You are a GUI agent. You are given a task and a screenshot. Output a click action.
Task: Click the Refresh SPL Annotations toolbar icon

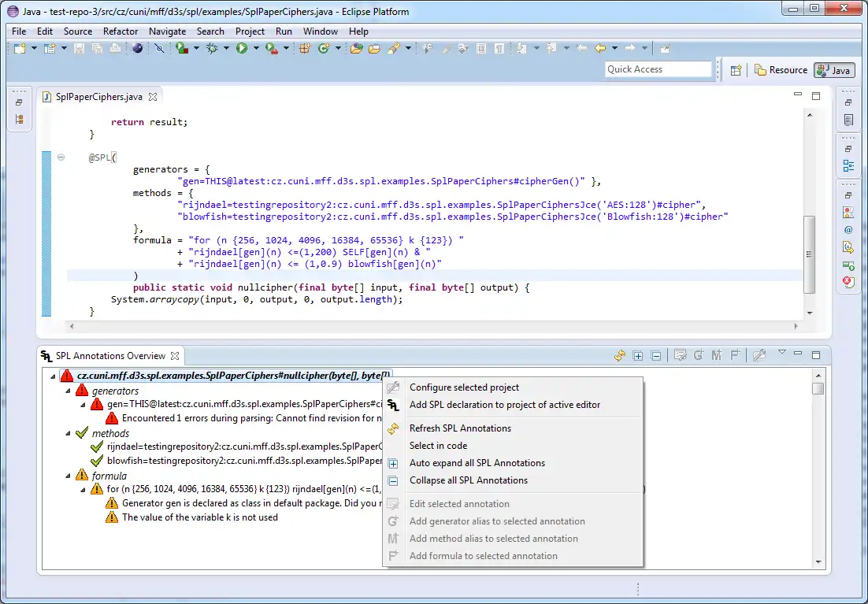(620, 356)
